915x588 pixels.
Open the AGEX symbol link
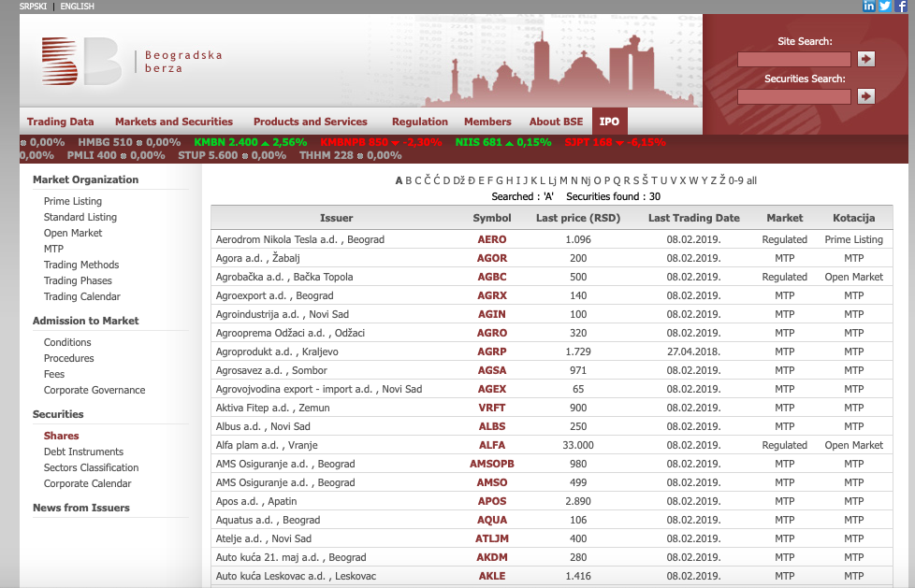(492, 389)
